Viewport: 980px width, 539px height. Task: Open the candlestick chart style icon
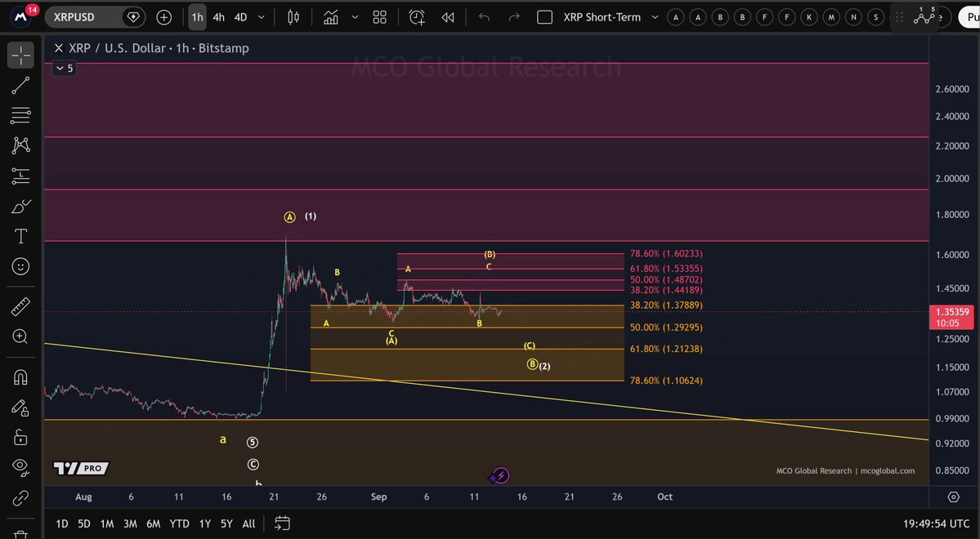coord(293,17)
